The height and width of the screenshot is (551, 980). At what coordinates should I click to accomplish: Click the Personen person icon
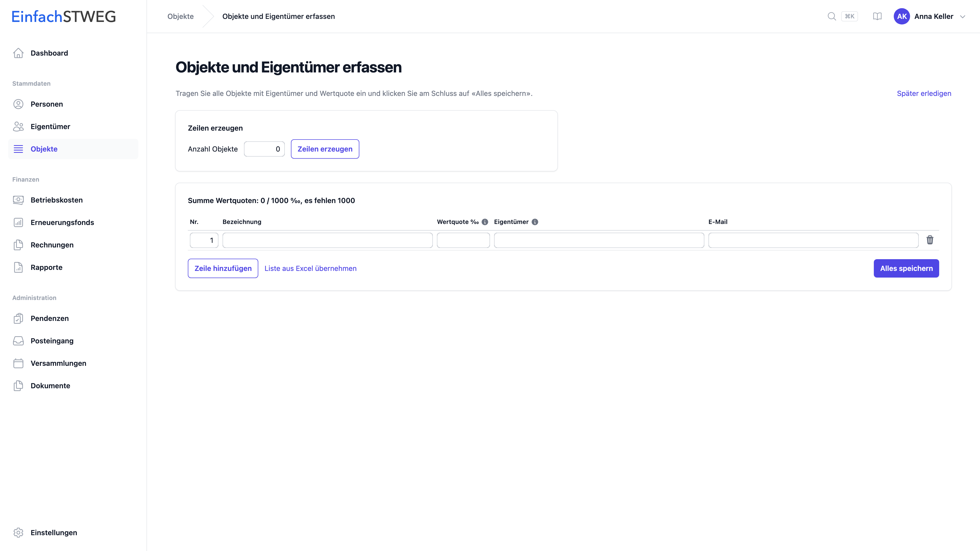[x=18, y=104]
